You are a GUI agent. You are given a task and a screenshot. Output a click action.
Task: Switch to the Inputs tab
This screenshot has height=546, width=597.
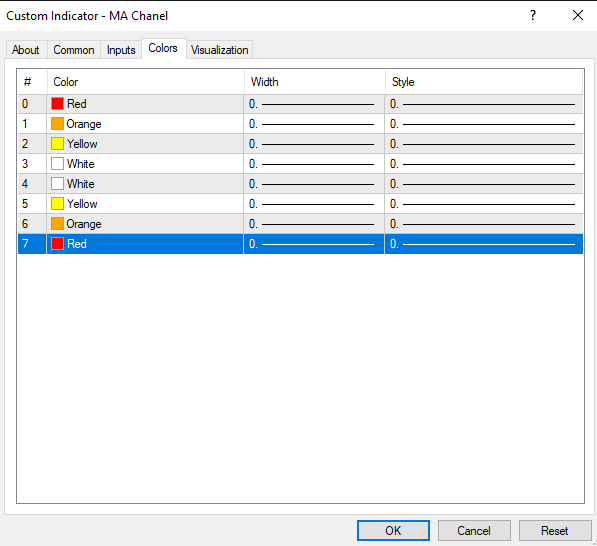click(121, 50)
